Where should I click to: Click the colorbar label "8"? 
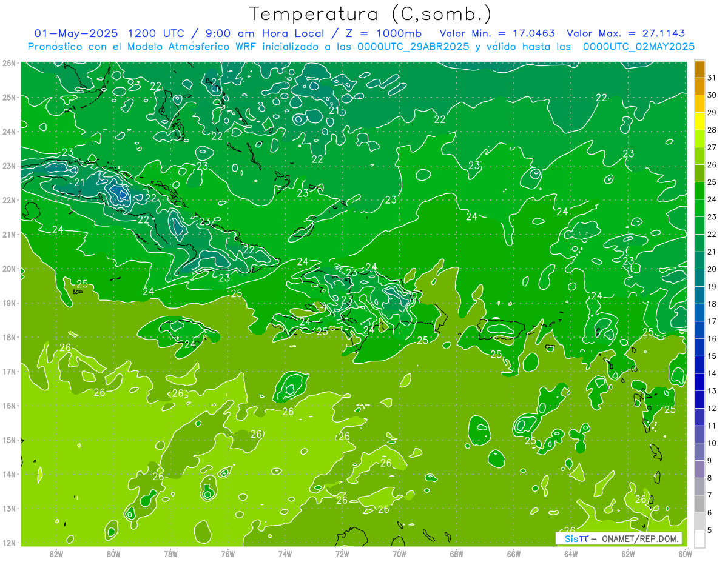click(x=710, y=478)
